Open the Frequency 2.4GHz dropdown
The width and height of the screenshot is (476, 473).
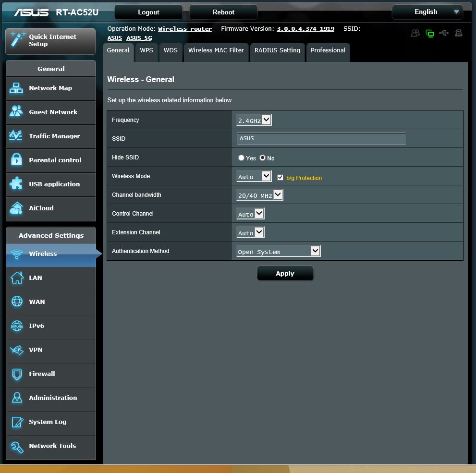coord(254,120)
